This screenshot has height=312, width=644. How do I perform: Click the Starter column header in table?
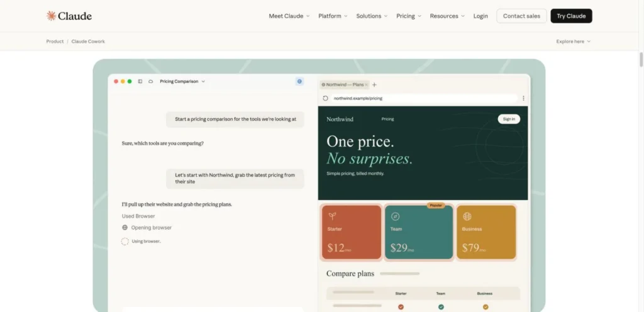point(401,294)
